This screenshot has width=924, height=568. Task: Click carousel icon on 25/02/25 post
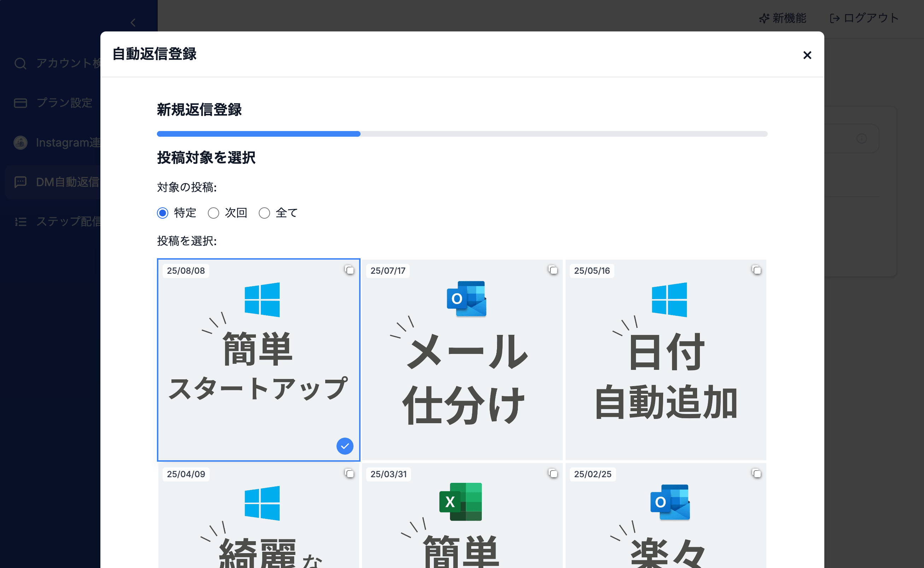[x=756, y=473]
